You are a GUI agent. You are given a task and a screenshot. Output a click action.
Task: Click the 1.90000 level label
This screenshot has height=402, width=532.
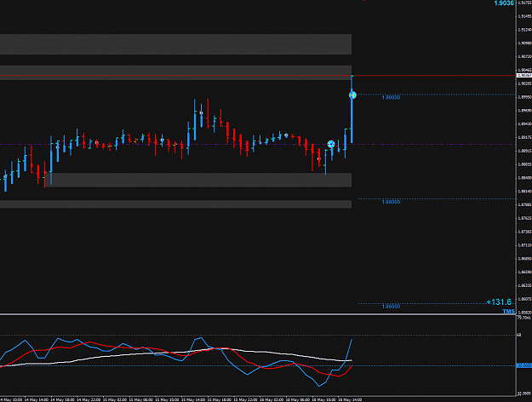click(x=391, y=97)
